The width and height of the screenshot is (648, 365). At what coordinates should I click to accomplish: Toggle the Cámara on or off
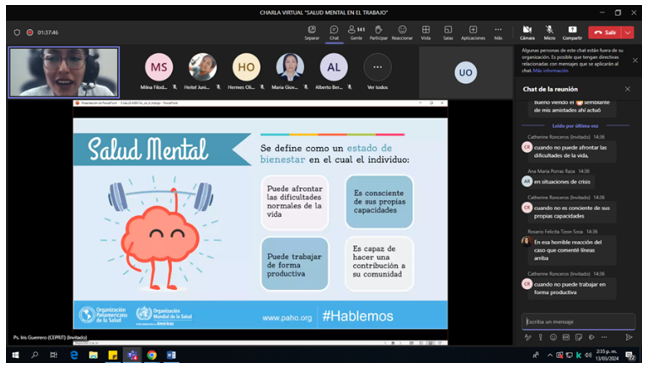[527, 33]
